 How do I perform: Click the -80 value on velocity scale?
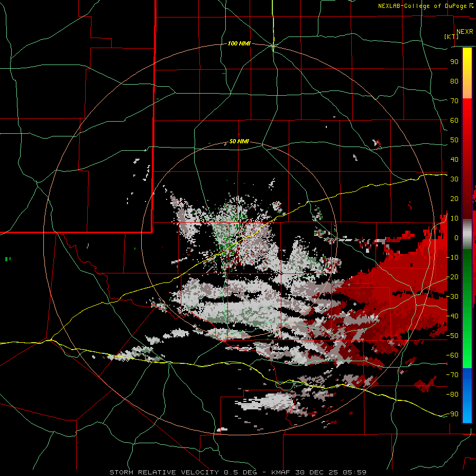click(452, 395)
